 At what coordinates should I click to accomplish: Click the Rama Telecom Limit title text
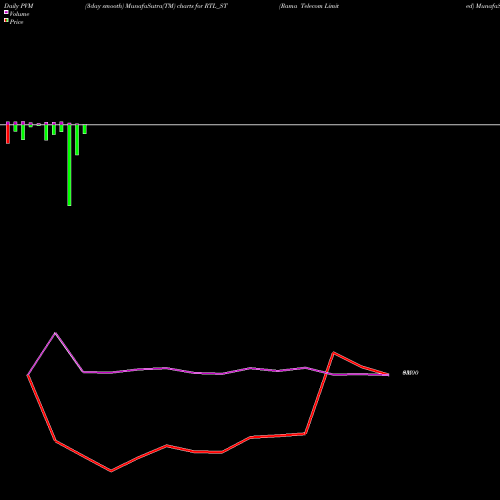tap(309, 6)
